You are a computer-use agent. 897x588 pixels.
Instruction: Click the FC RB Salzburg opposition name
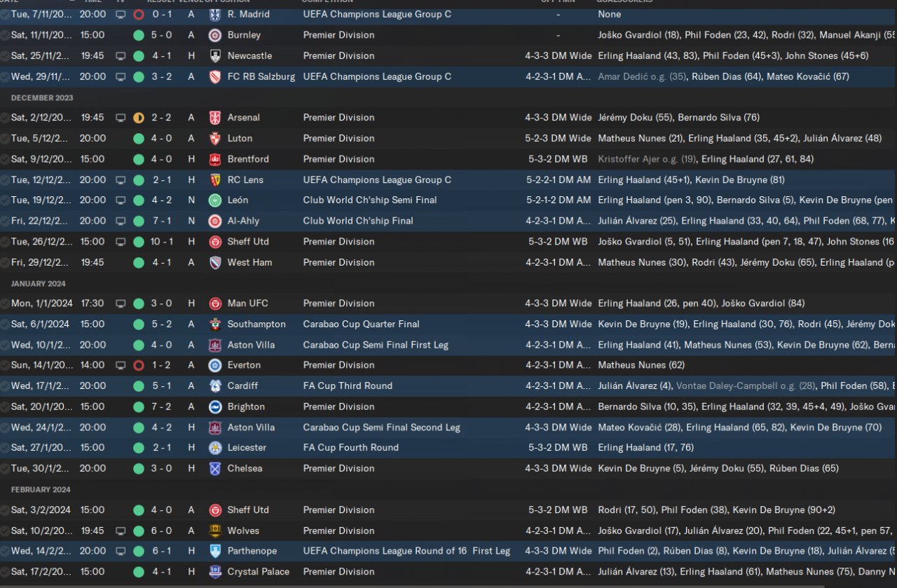(261, 76)
